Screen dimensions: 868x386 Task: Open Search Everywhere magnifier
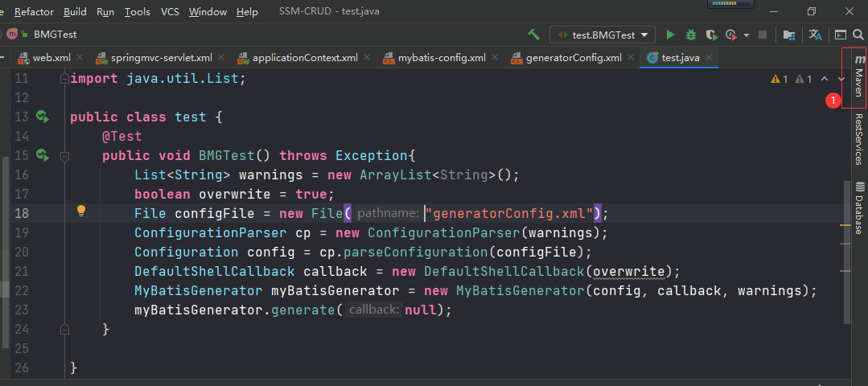858,35
